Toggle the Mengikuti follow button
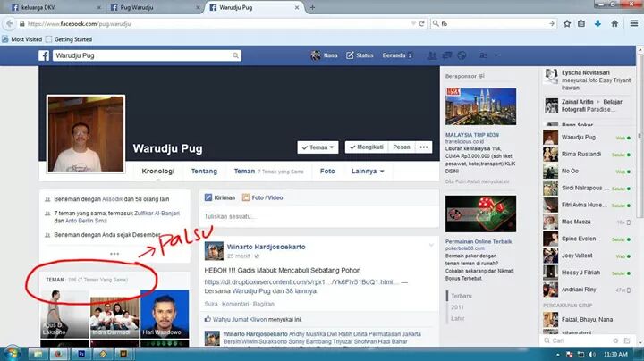This screenshot has height=361, width=644. pyautogui.click(x=367, y=147)
